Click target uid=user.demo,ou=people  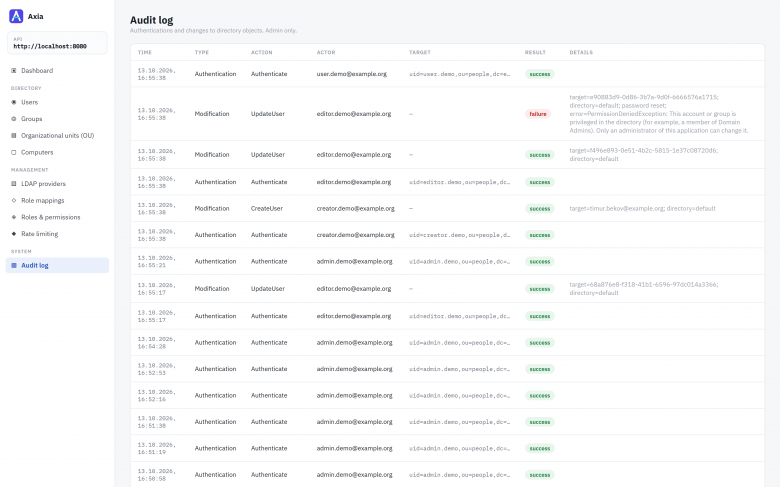point(460,74)
